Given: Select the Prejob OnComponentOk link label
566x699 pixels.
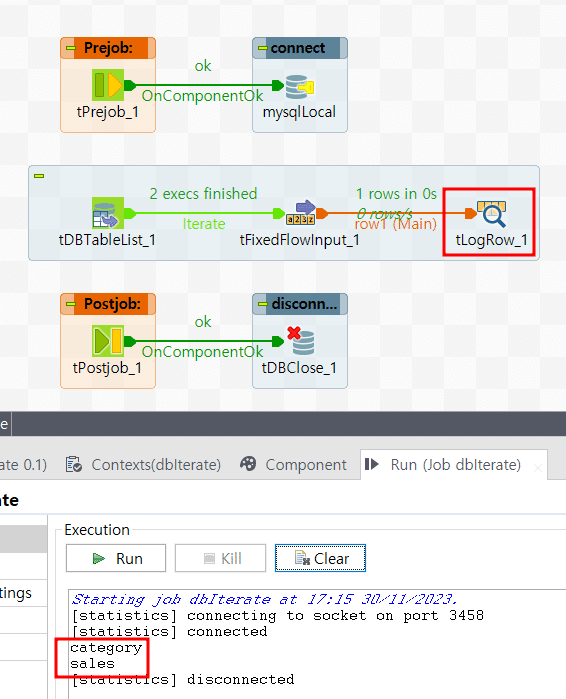Looking at the screenshot, I should point(202,96).
